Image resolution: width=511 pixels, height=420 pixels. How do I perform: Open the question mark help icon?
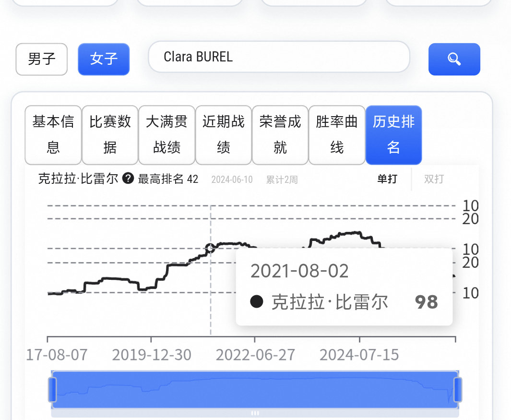coord(128,179)
